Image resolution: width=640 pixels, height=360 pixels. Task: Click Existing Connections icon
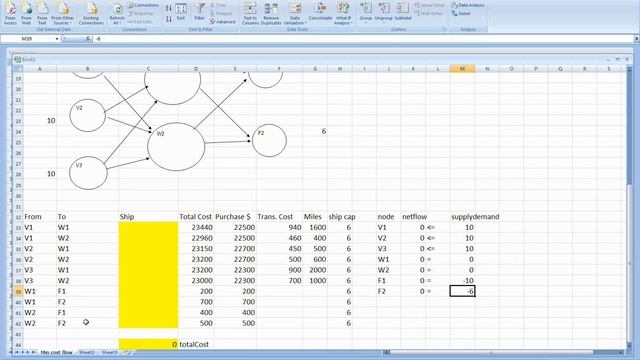click(x=91, y=13)
